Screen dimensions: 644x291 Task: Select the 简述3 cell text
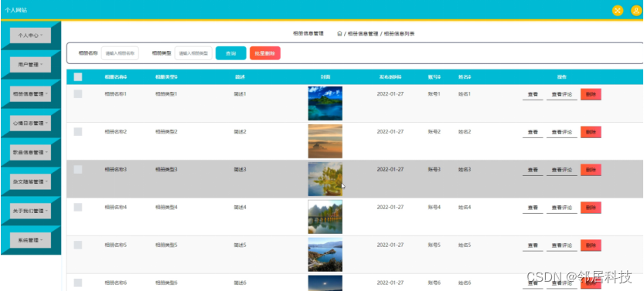click(240, 169)
